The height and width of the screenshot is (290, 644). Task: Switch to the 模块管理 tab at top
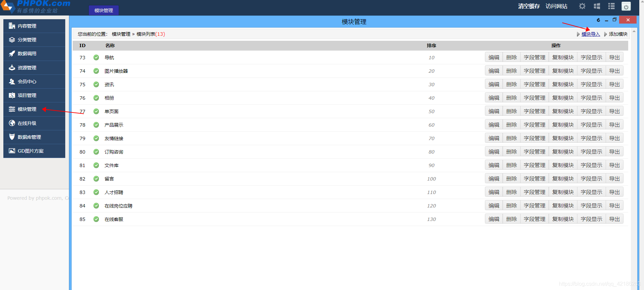click(x=104, y=10)
